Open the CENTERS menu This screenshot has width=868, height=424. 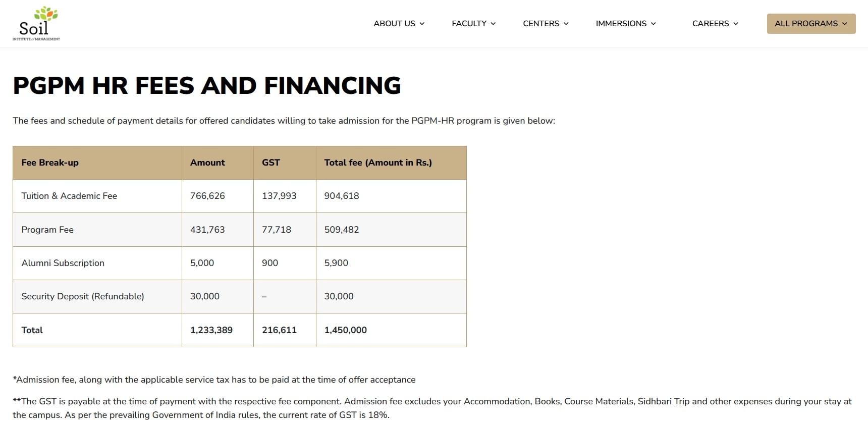click(540, 24)
